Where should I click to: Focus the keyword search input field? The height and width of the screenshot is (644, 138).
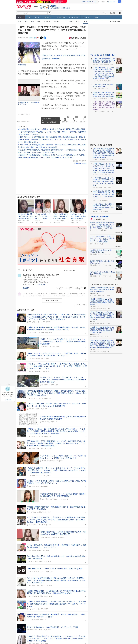(x=32, y=13)
